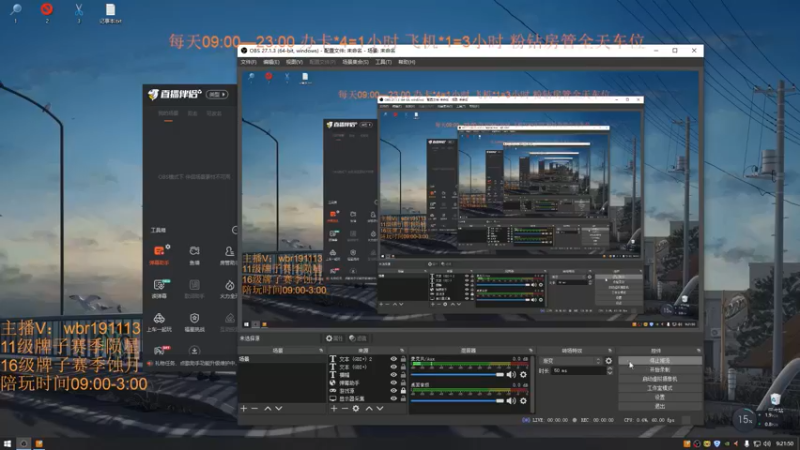Open the 属性 button above Sources
This screenshot has height=450, width=800.
tap(335, 338)
